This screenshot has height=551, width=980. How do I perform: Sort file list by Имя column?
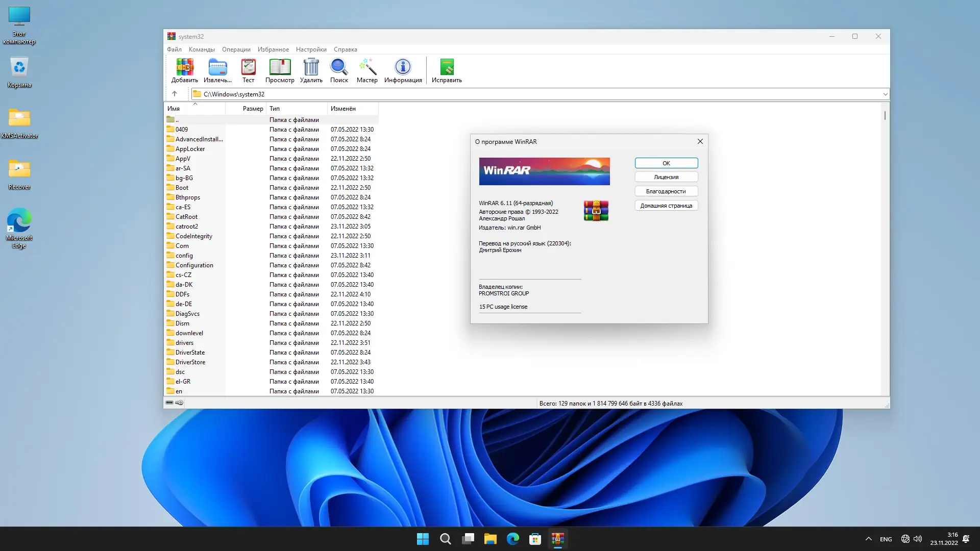194,109
